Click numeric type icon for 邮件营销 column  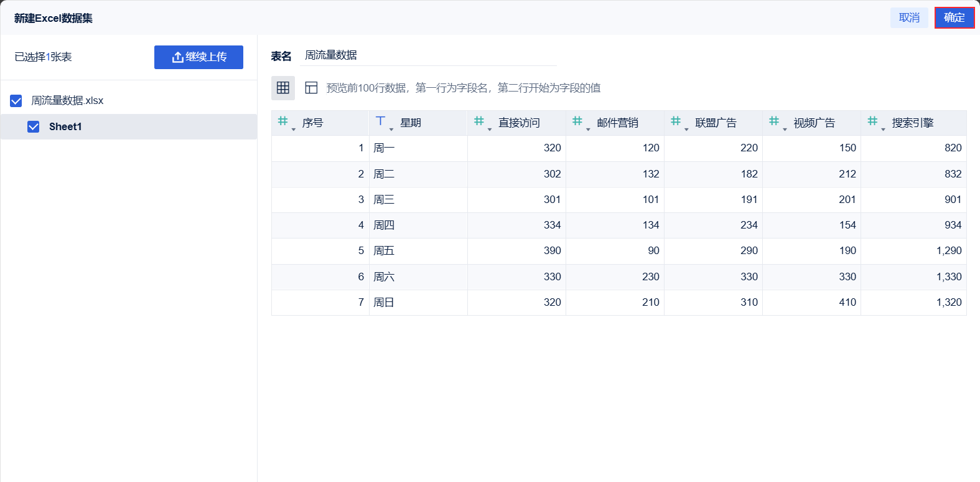pos(577,121)
